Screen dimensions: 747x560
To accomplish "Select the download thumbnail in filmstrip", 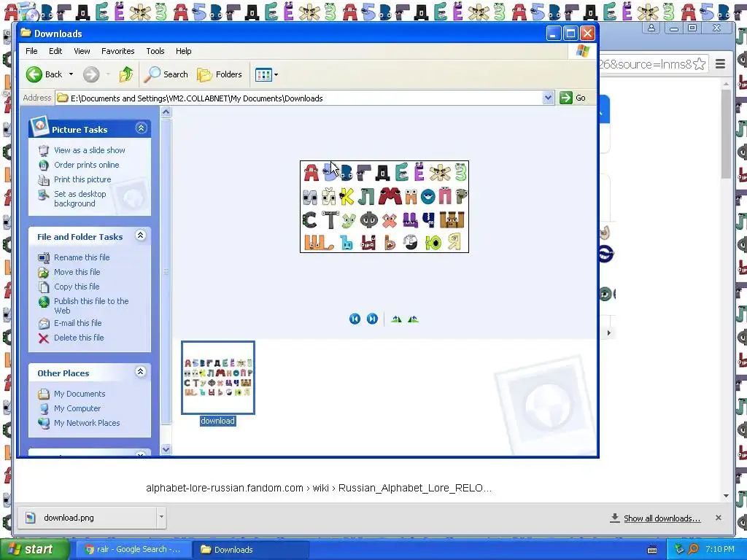I will pyautogui.click(x=218, y=378).
